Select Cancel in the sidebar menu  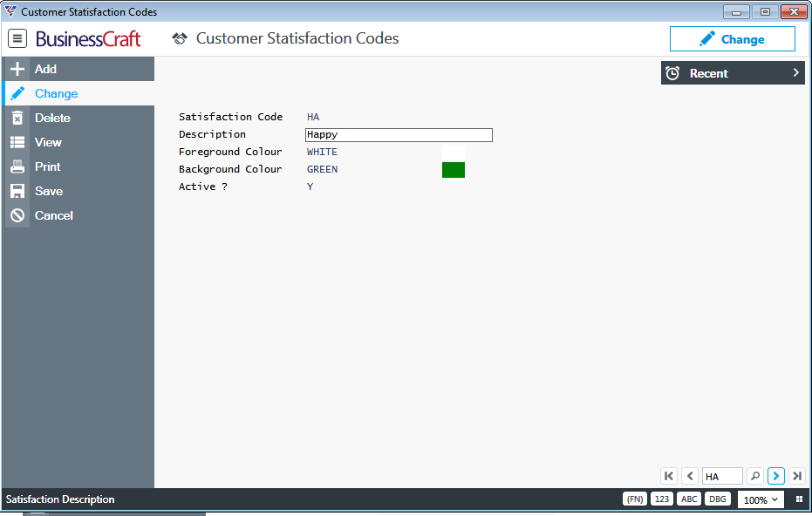(78, 215)
